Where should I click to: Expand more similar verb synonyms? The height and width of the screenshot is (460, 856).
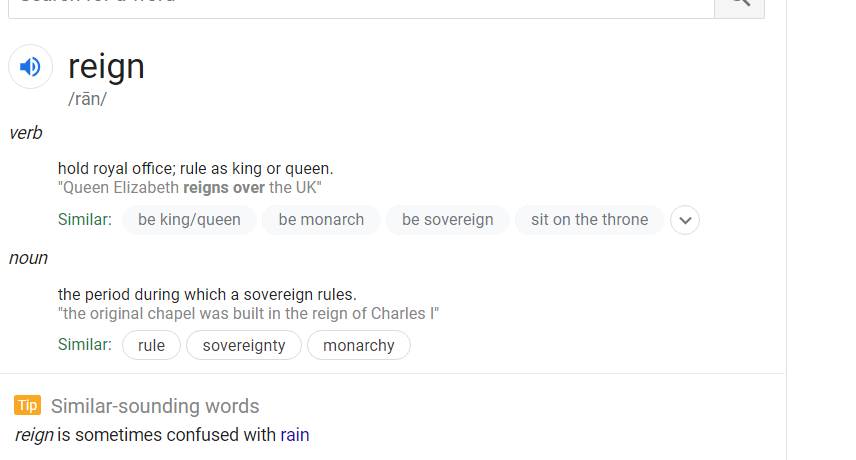click(685, 220)
